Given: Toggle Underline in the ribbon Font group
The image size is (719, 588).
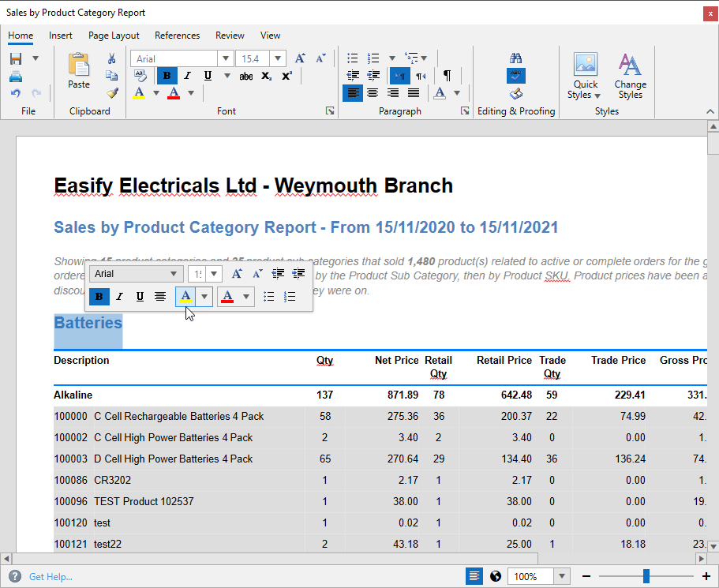Looking at the screenshot, I should [x=208, y=76].
